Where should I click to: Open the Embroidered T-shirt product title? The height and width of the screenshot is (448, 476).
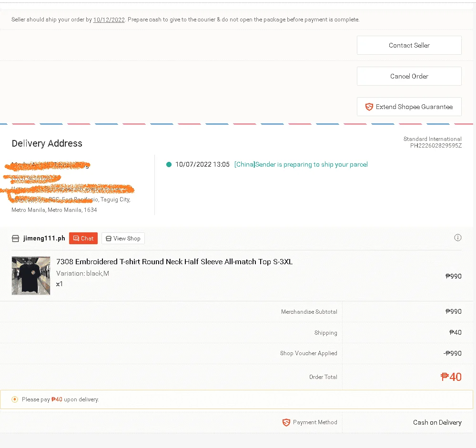coord(174,262)
